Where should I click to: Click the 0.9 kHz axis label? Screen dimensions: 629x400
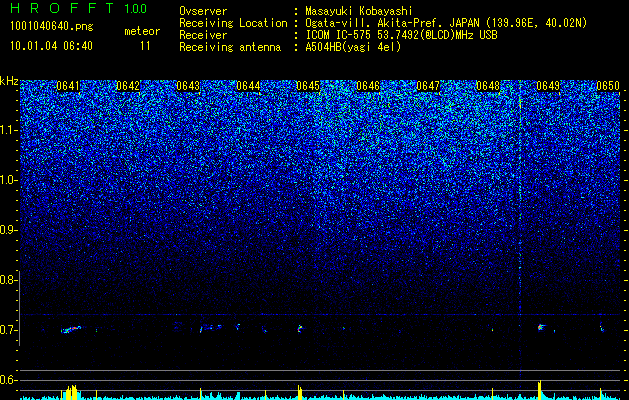tap(9, 230)
